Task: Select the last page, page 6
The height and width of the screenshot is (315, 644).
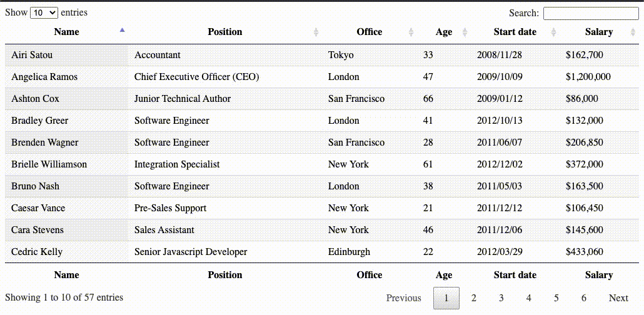Action: pyautogui.click(x=584, y=298)
